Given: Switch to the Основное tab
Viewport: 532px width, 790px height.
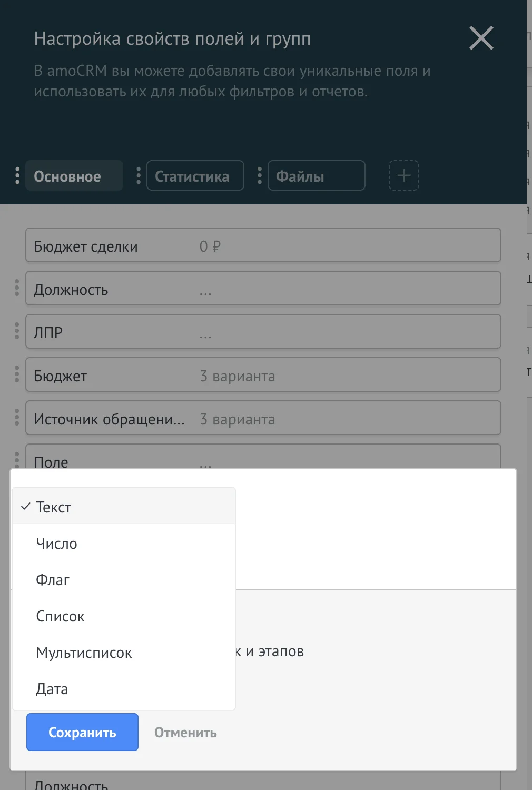Looking at the screenshot, I should (74, 175).
